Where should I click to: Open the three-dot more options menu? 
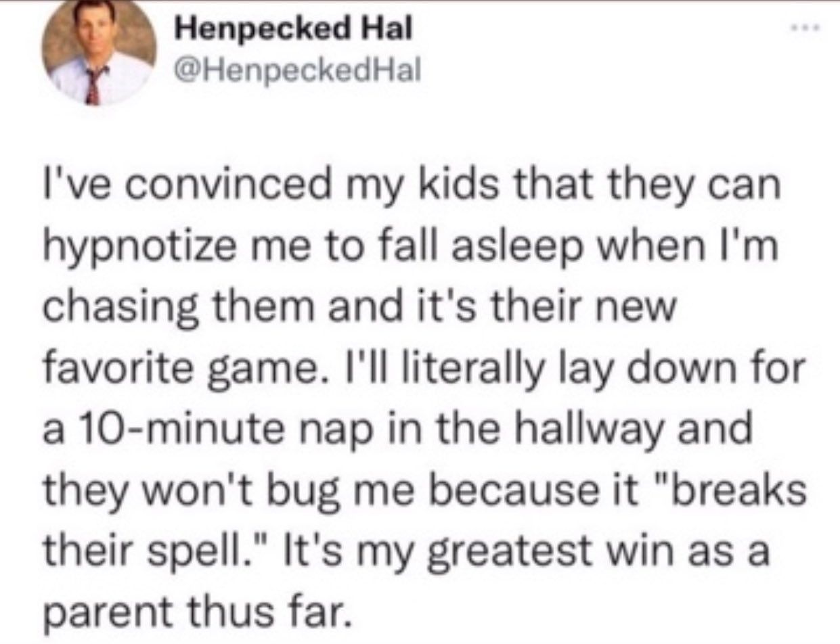pos(810,29)
